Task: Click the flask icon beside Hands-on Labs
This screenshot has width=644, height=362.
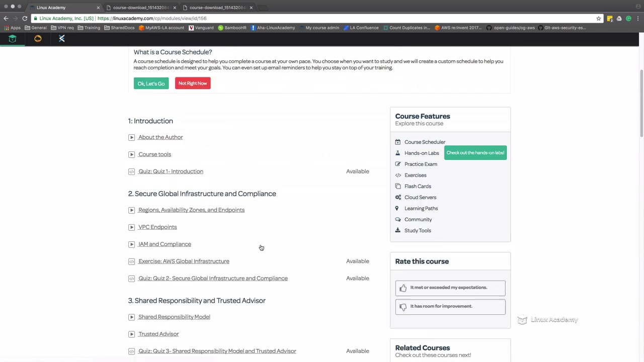Action: pos(398,153)
